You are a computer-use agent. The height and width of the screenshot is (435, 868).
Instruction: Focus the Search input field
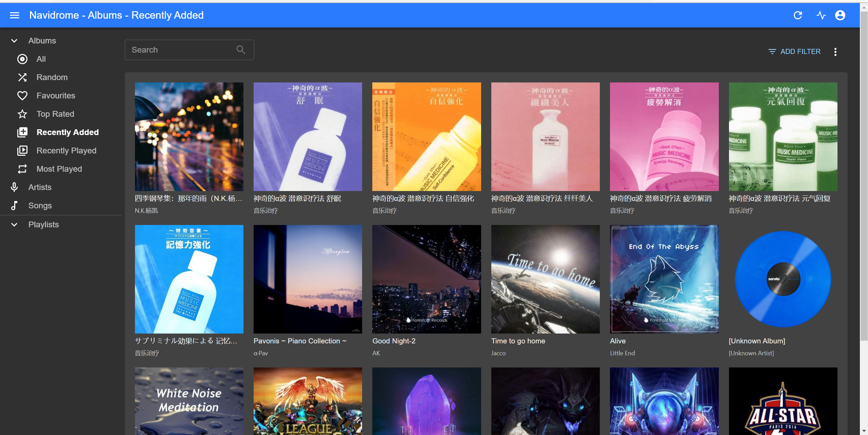(189, 50)
